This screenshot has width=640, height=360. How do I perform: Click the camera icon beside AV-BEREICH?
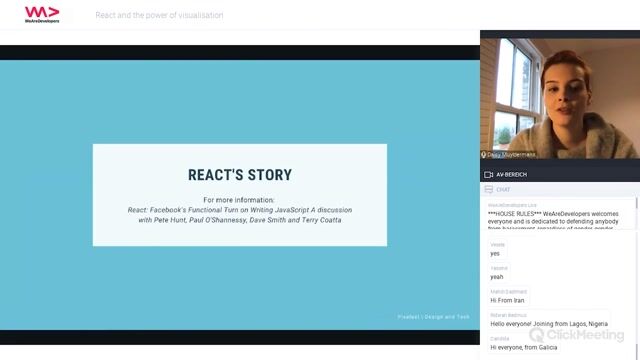click(x=488, y=175)
